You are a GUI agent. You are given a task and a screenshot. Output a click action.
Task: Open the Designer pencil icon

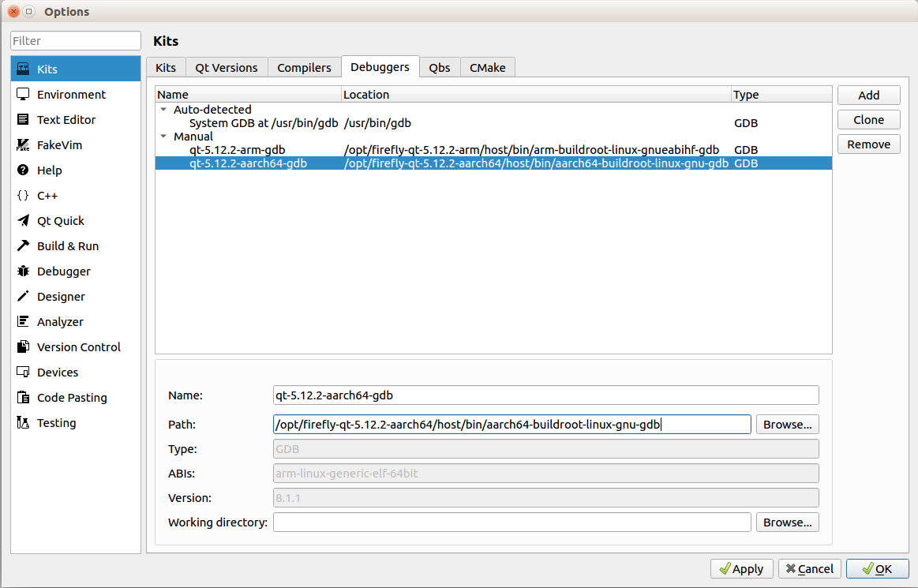click(x=23, y=297)
